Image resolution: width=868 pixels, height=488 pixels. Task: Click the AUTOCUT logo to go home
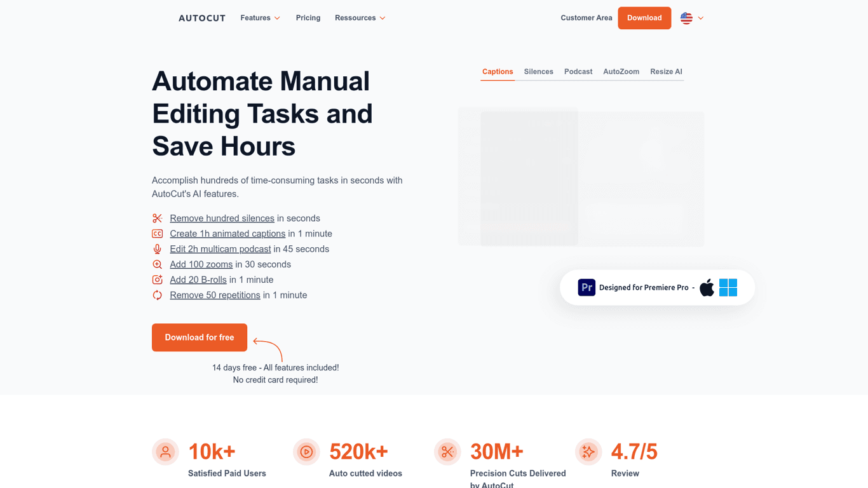(x=202, y=18)
